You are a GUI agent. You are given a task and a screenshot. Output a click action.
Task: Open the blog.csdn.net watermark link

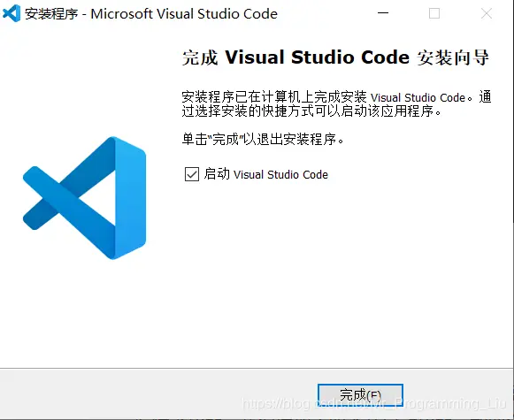click(x=374, y=403)
